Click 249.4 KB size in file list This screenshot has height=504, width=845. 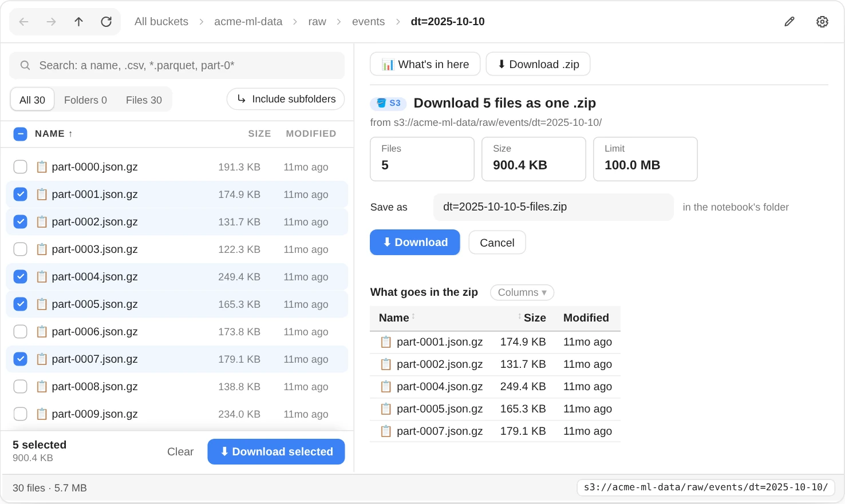(x=239, y=277)
